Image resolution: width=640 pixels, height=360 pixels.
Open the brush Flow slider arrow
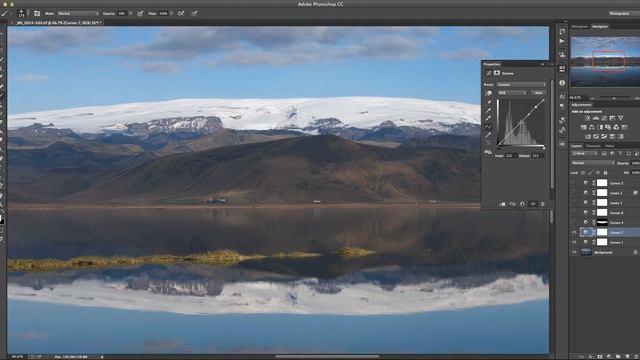[x=172, y=13]
